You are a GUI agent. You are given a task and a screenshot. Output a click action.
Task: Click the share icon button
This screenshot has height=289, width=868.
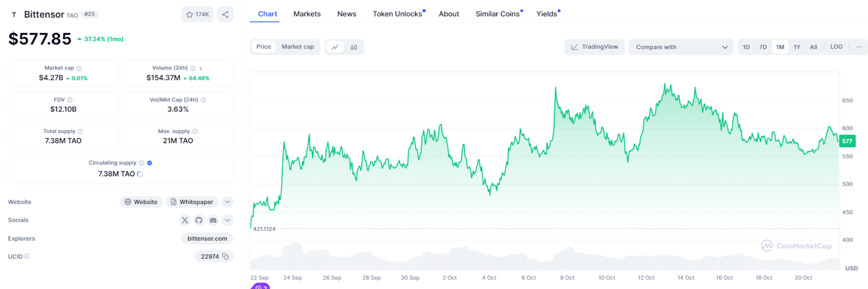click(x=225, y=15)
